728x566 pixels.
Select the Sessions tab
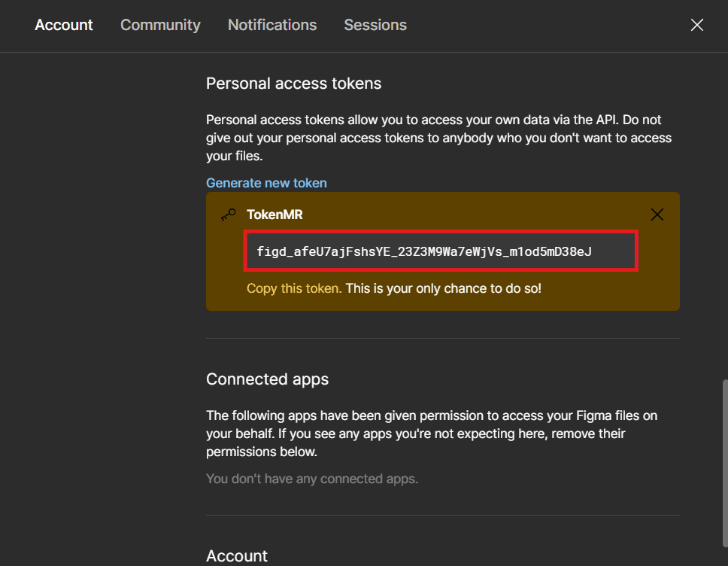(x=375, y=25)
